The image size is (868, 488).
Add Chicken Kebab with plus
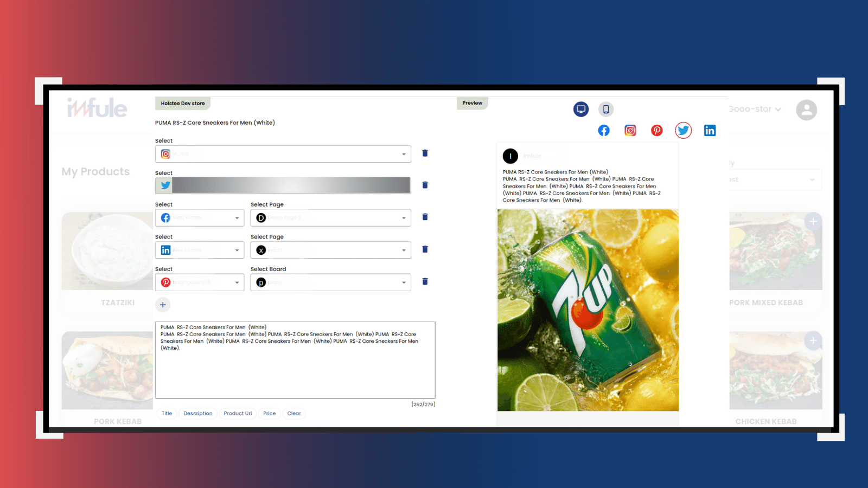pyautogui.click(x=813, y=341)
